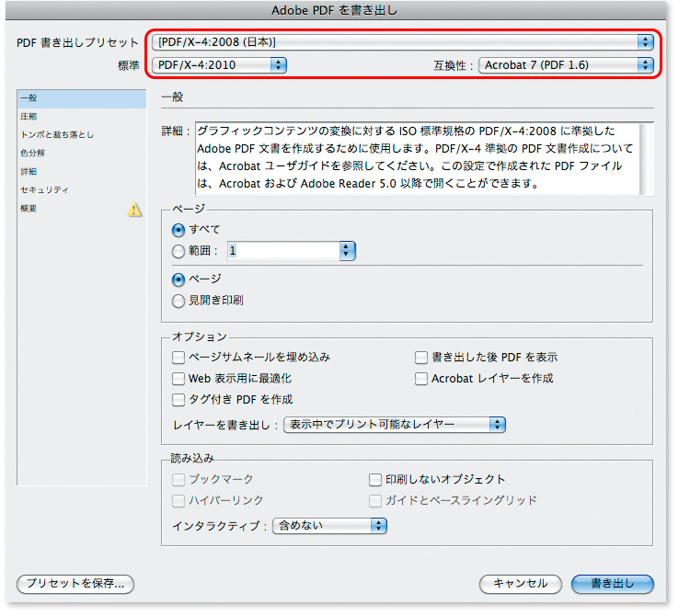This screenshot has height=616, width=690.
Task: Enable 印刷しないオブジェクト checkbox
Action: [x=375, y=480]
